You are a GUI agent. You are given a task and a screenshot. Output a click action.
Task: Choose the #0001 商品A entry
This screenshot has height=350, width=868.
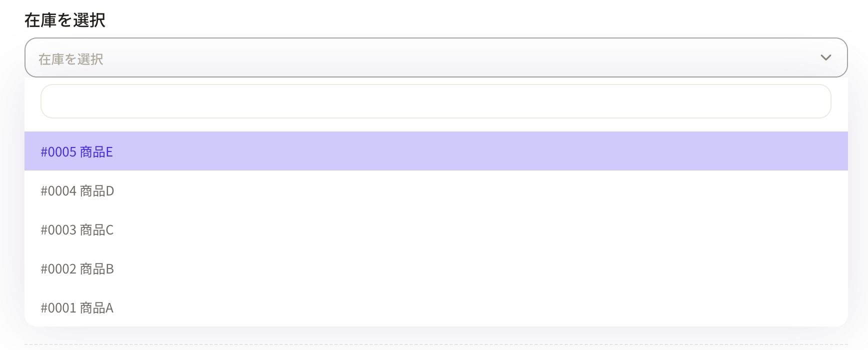[x=77, y=308]
